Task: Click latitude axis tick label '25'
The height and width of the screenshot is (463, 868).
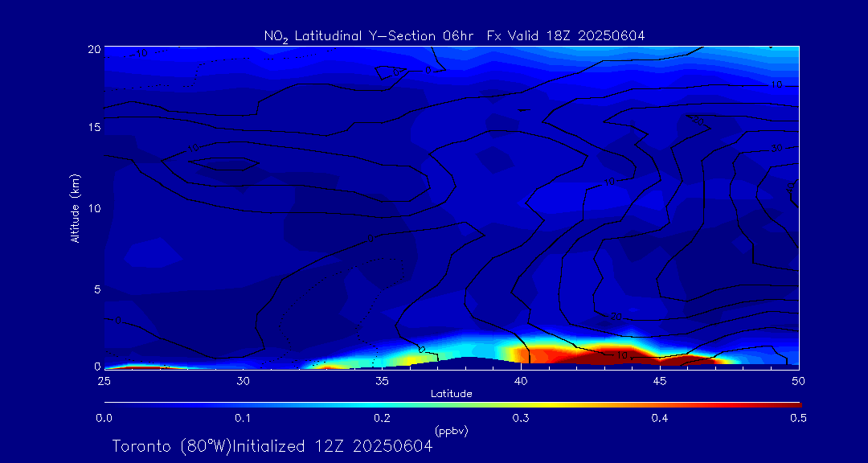Action: (x=104, y=381)
